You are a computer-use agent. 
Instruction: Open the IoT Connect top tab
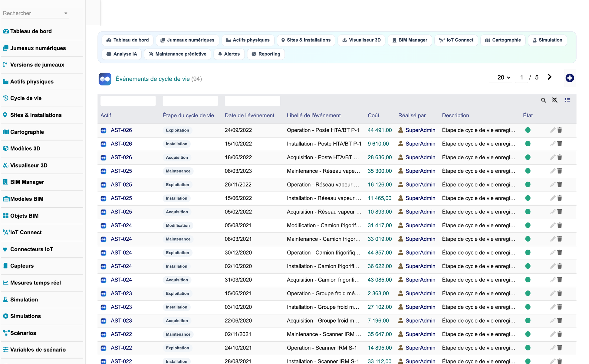456,40
